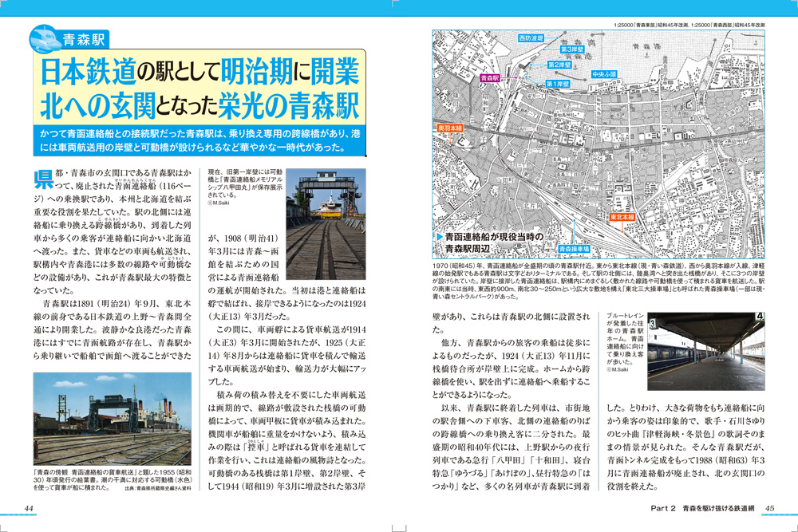
Task: Click the large blue drop cap 県
Action: coord(44,179)
